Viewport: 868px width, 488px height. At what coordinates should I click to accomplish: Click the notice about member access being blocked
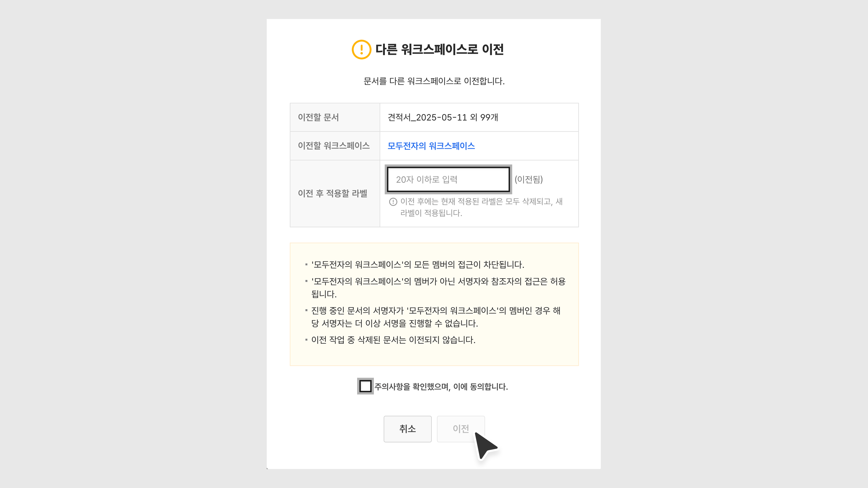point(417,265)
